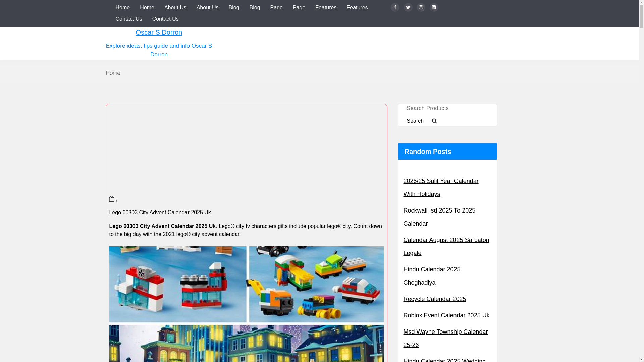This screenshot has height=362, width=644.
Task: Open 'Hindu Calendar 2025 Choghadiya' post
Action: coord(432,276)
